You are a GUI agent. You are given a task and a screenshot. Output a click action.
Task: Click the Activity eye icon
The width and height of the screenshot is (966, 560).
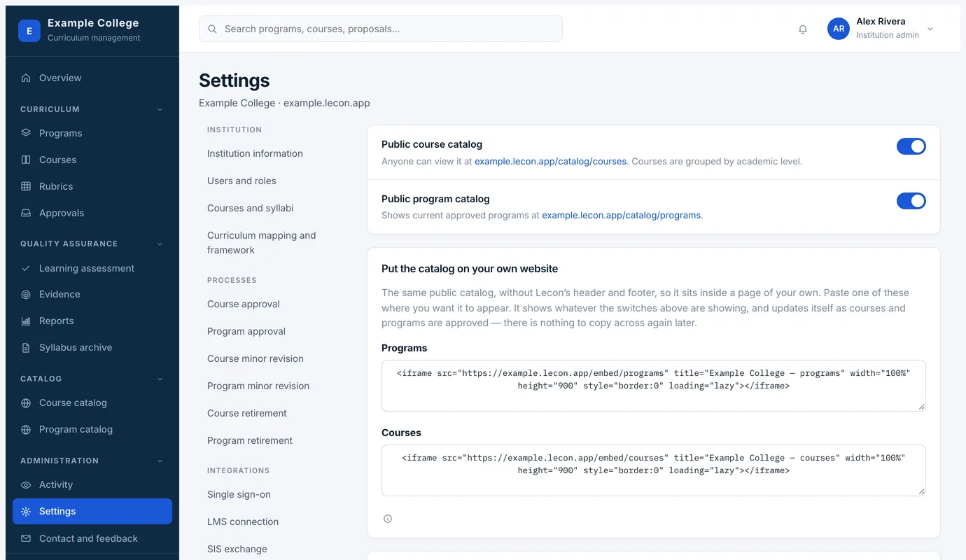click(26, 485)
